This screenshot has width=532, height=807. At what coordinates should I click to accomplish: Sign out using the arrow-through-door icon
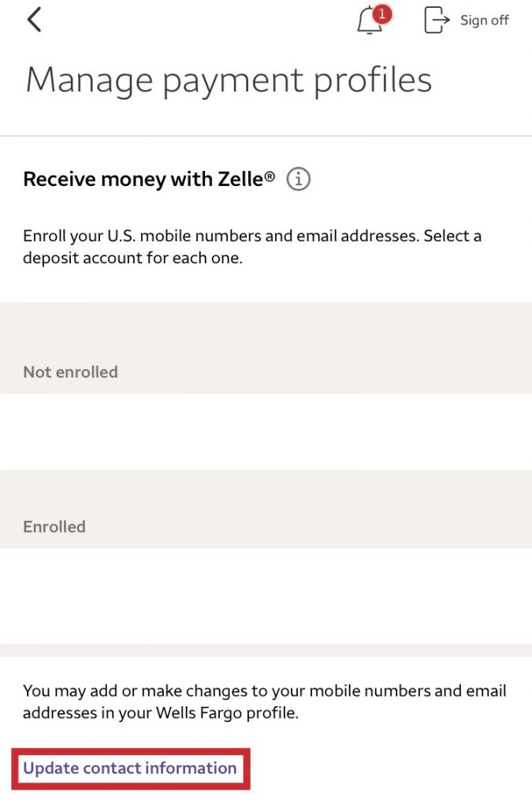pyautogui.click(x=436, y=20)
